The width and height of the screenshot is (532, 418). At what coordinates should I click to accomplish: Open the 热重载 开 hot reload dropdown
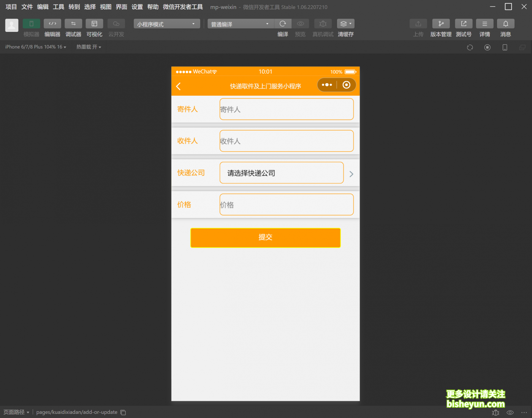click(89, 47)
